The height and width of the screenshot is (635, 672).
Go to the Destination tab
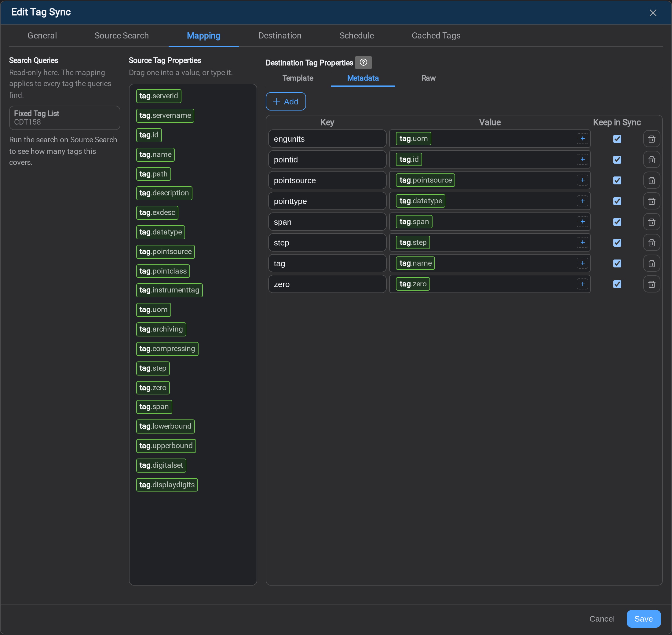pos(280,35)
